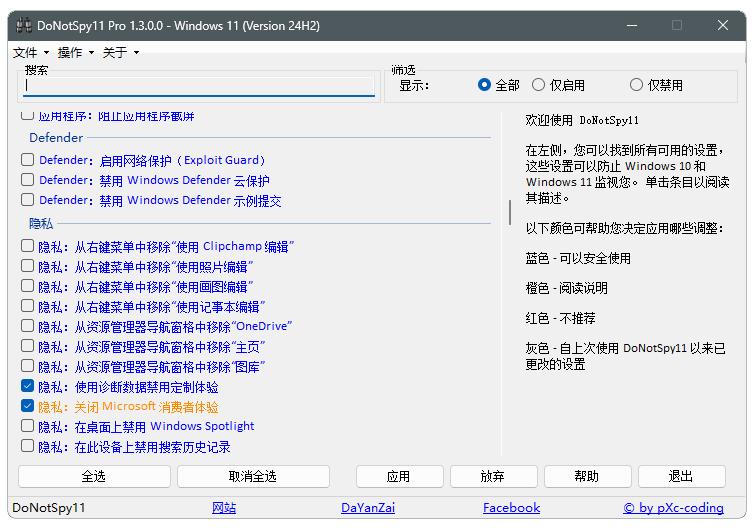The height and width of the screenshot is (531, 755).
Task: Tick 在桌面上禁用 Windows Spotlight
Action: point(28,427)
